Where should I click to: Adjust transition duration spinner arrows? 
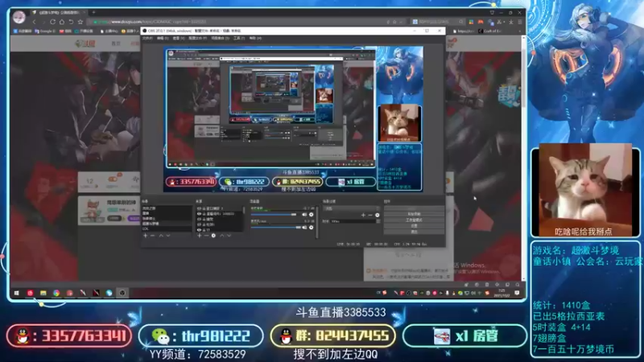(x=378, y=221)
